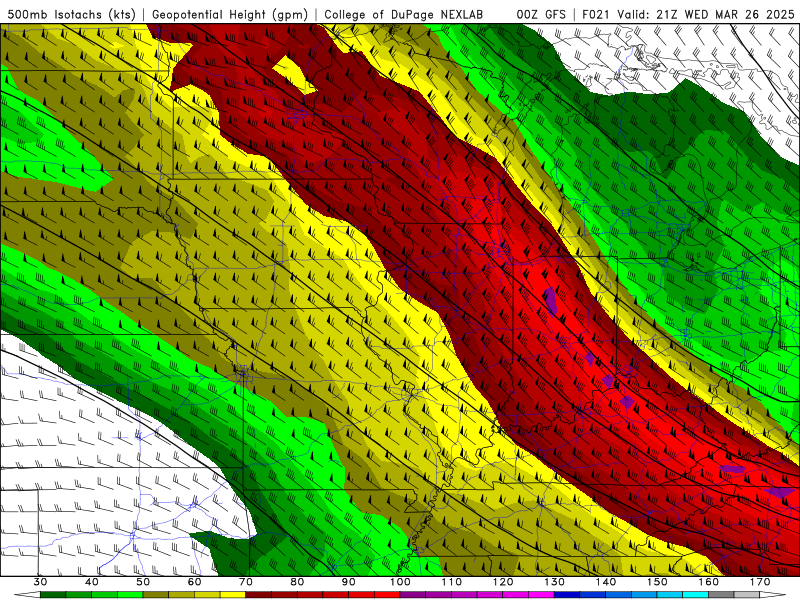Click the 'Geopotential Height (gpm)' header text
Viewport: 800px width, 600px height.
230,14
